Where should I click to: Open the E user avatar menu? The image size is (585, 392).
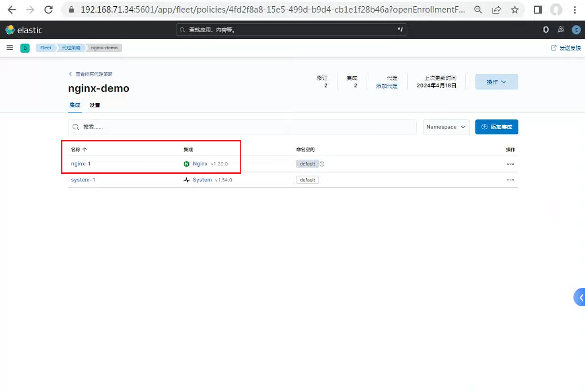tap(576, 30)
